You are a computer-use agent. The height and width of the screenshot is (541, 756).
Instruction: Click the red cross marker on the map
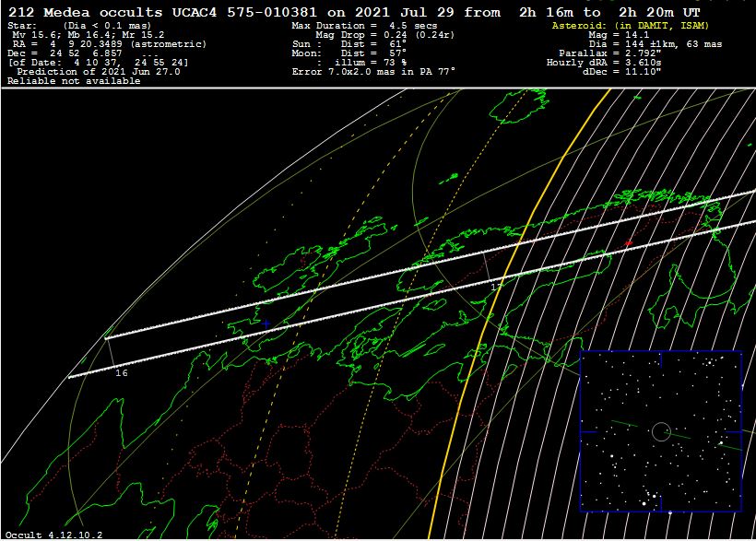[629, 243]
